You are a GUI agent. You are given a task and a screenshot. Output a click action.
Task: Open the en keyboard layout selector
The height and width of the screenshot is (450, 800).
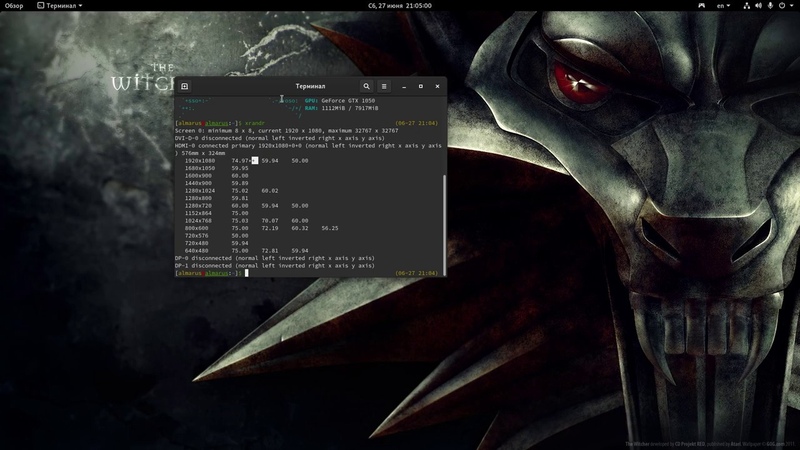tap(723, 6)
